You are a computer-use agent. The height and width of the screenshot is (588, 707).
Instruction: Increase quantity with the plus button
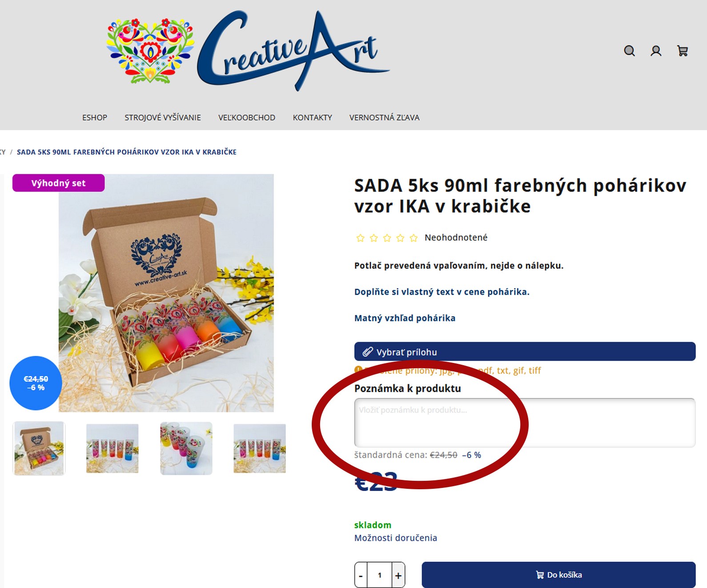tap(398, 576)
